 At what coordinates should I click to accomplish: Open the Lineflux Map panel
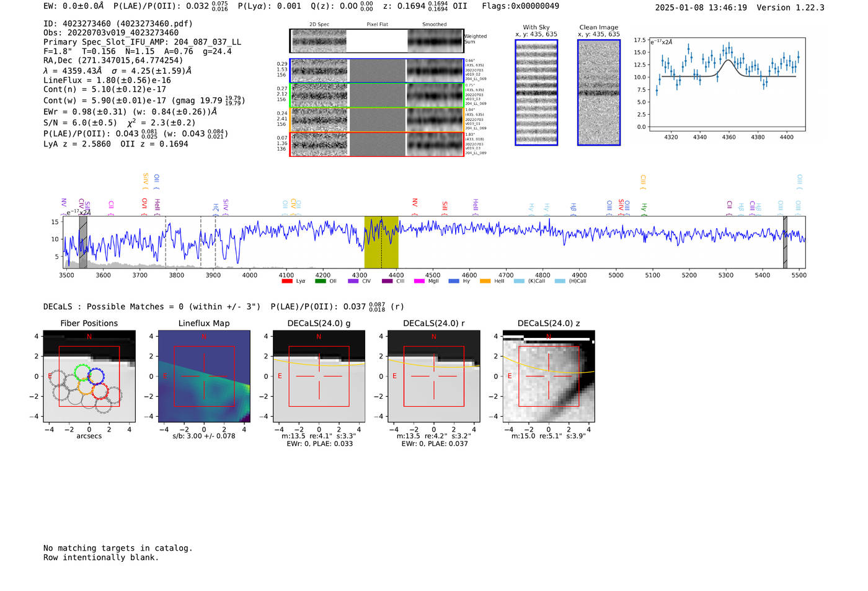click(x=204, y=376)
